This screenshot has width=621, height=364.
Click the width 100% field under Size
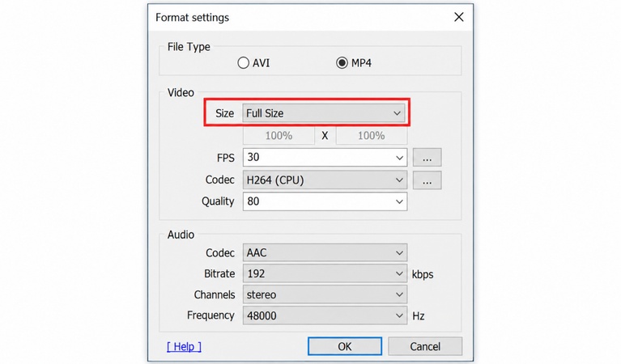click(279, 136)
